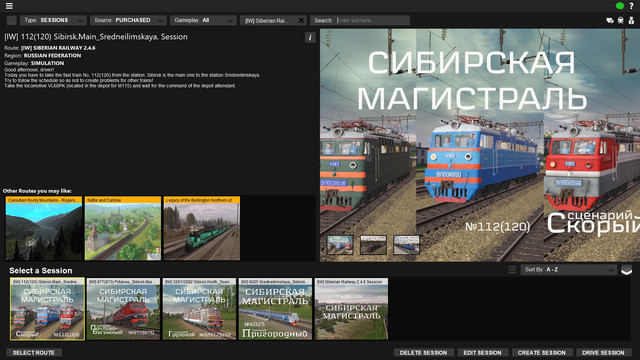Toggle the small square box left of Type

point(11,20)
